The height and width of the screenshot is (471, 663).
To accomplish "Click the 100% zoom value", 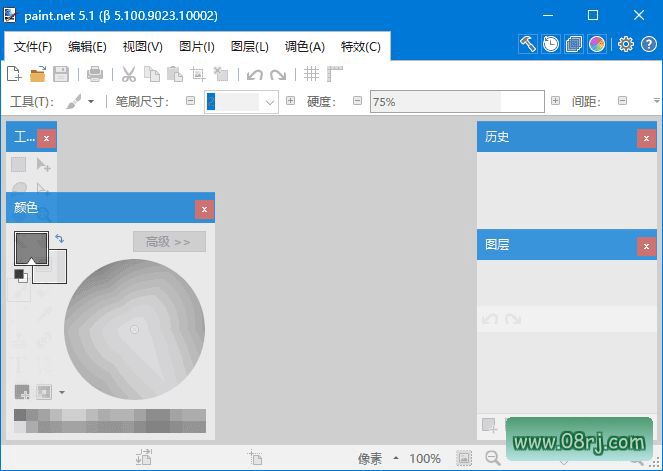I will pyautogui.click(x=425, y=458).
